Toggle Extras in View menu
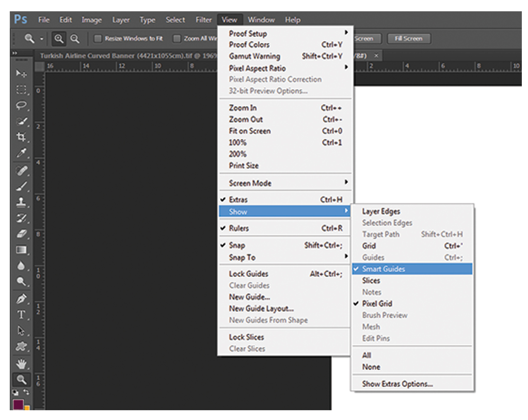528x420 pixels. point(285,200)
